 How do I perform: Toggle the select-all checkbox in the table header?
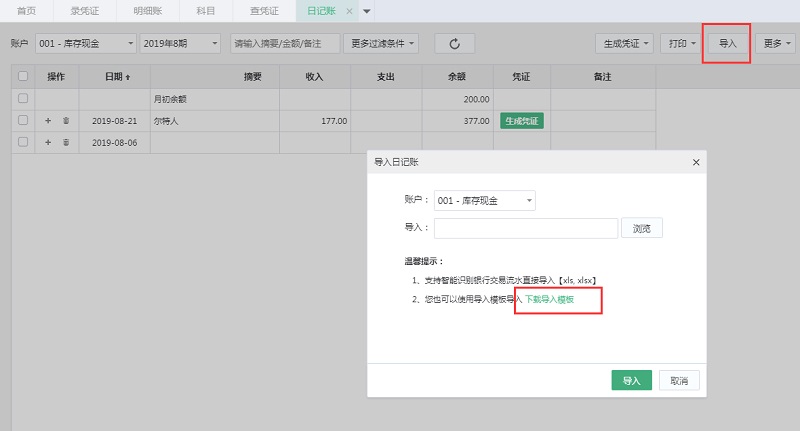(x=23, y=76)
